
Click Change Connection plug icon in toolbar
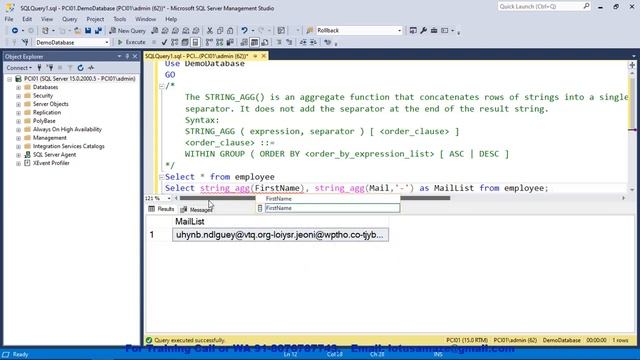(x=25, y=42)
